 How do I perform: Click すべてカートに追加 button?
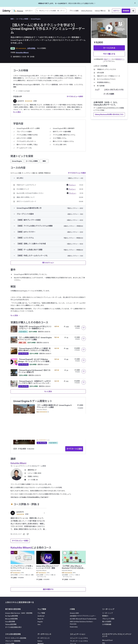[74, 449]
